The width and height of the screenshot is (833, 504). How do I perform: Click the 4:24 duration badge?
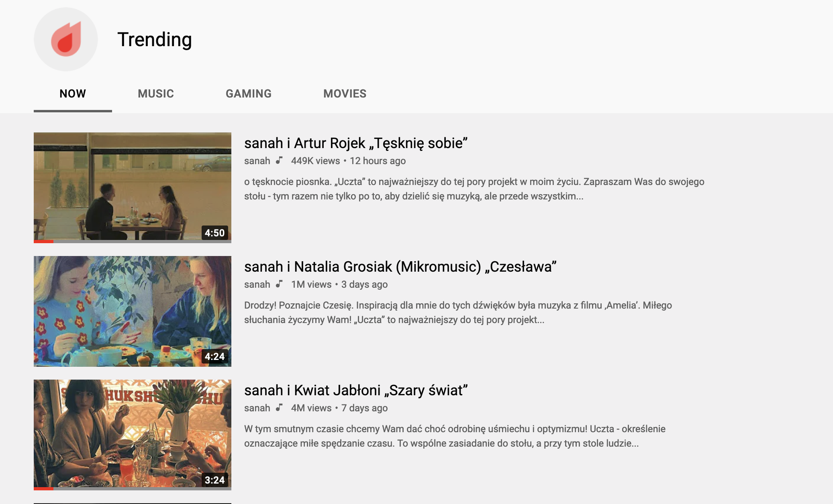tap(214, 356)
